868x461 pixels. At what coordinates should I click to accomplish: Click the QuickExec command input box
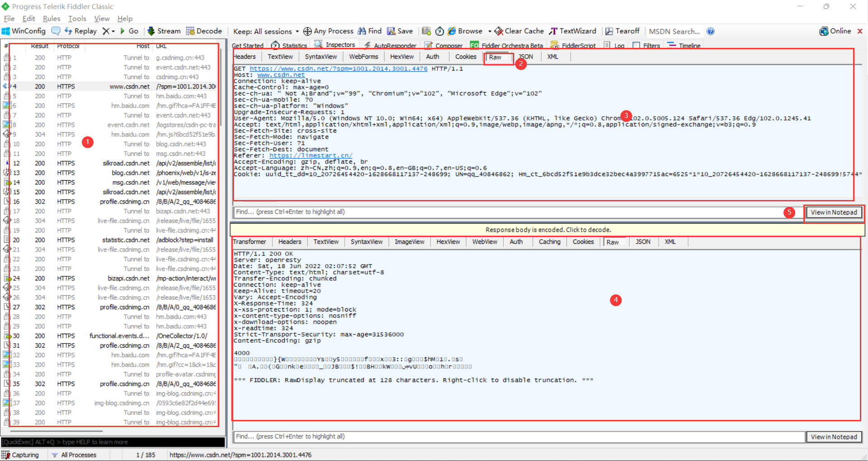pos(113,442)
